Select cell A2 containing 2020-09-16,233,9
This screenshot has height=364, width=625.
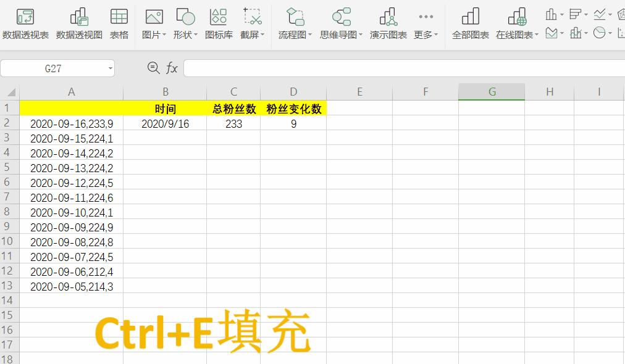click(71, 123)
